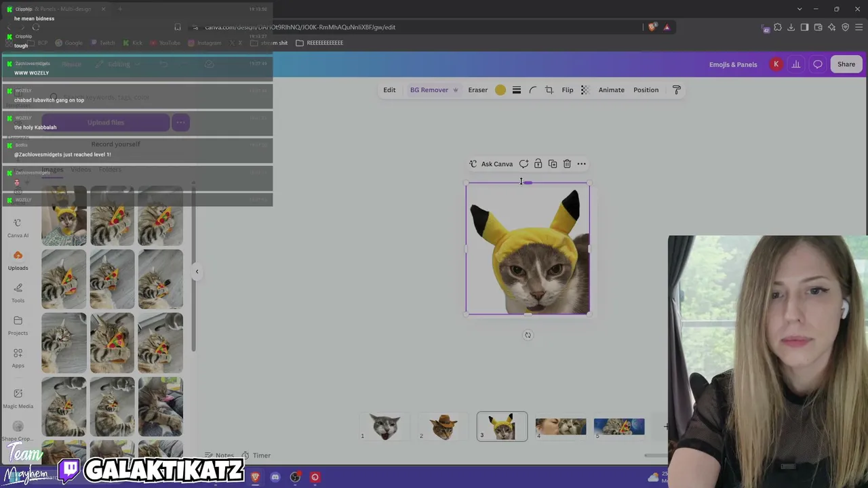Open the Edit image option
Screen dimensions: 868x488
[389, 90]
